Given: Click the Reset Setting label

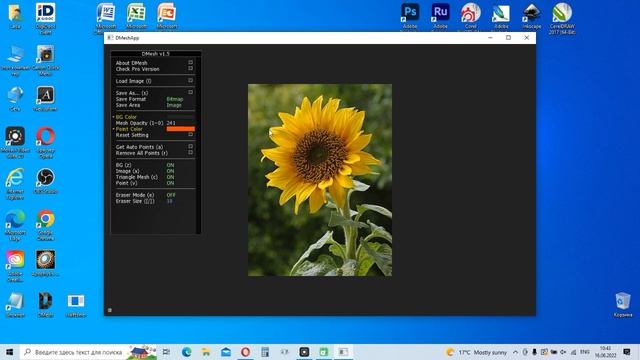Looking at the screenshot, I should pos(132,135).
